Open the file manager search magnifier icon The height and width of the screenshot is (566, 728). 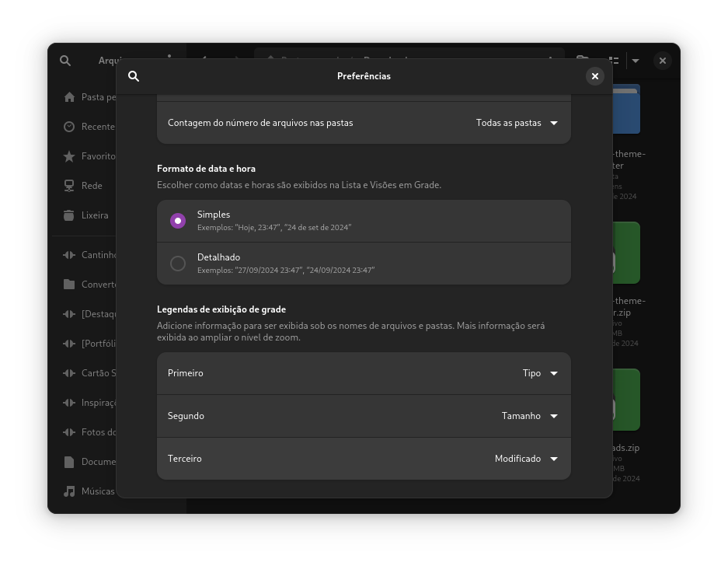(x=65, y=61)
